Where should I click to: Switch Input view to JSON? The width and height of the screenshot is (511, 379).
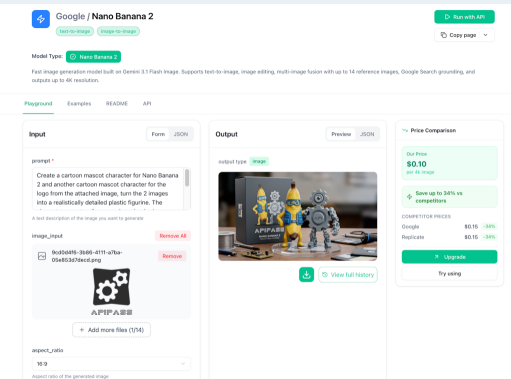(181, 134)
